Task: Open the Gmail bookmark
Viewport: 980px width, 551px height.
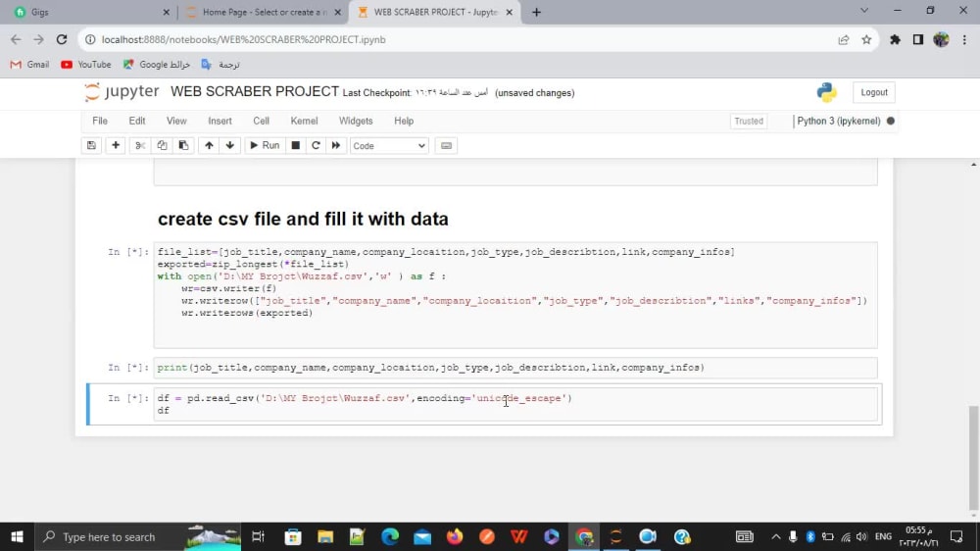Action: coord(30,65)
